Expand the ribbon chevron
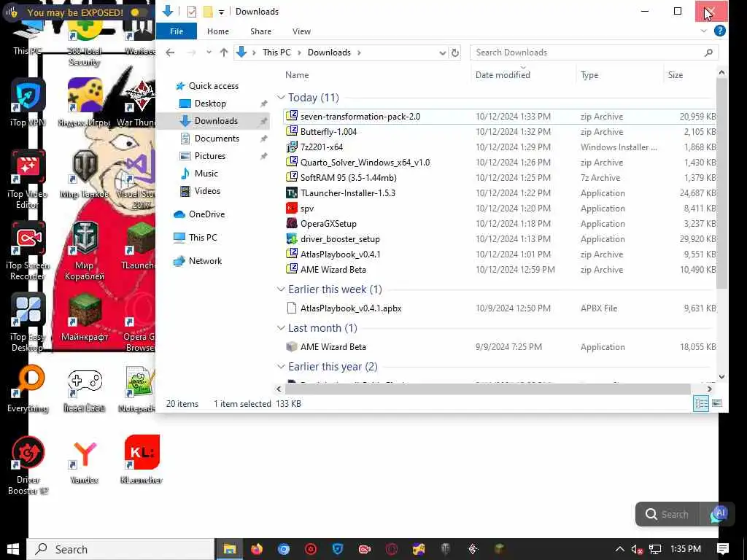Viewport: 747px width, 560px height. click(x=704, y=31)
